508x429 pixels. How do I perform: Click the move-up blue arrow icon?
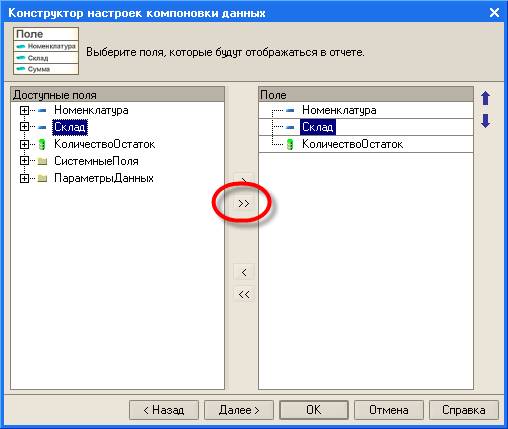485,98
